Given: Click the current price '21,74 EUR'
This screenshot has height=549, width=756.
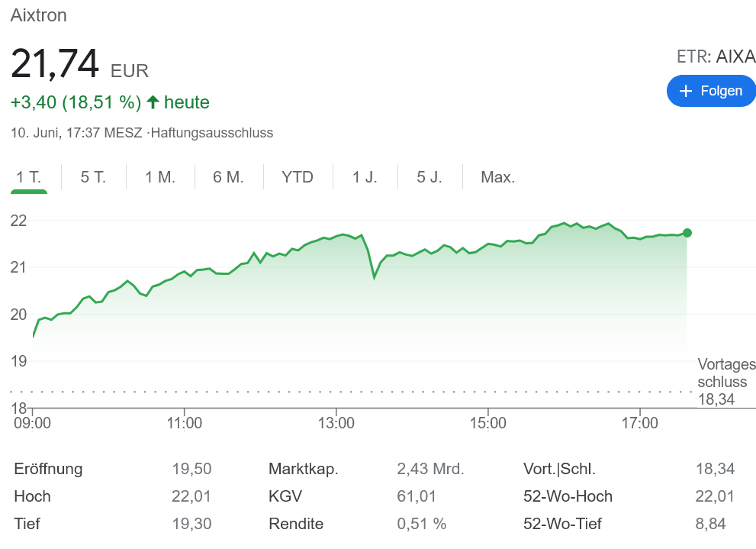Looking at the screenshot, I should coord(76,65).
